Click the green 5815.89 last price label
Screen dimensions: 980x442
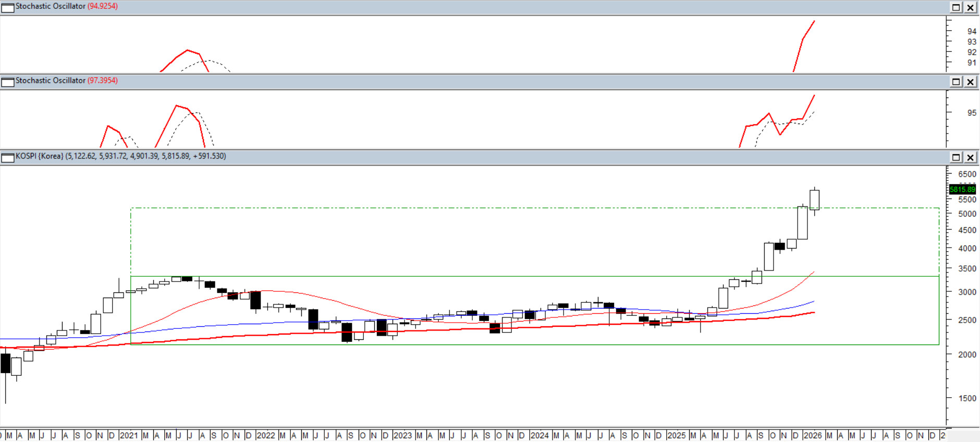pos(962,189)
